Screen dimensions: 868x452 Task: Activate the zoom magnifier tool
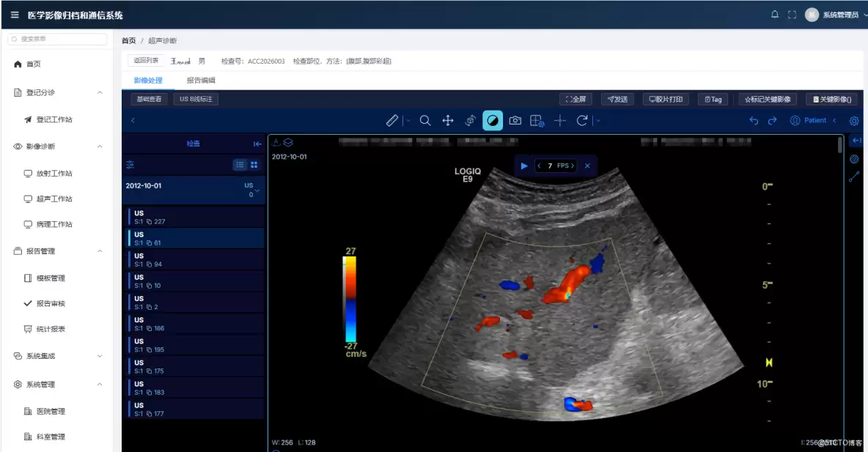(425, 121)
